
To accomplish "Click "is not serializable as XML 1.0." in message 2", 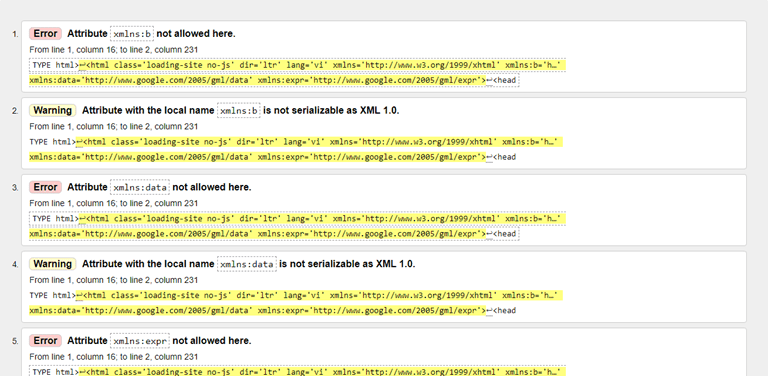I will pyautogui.click(x=331, y=111).
